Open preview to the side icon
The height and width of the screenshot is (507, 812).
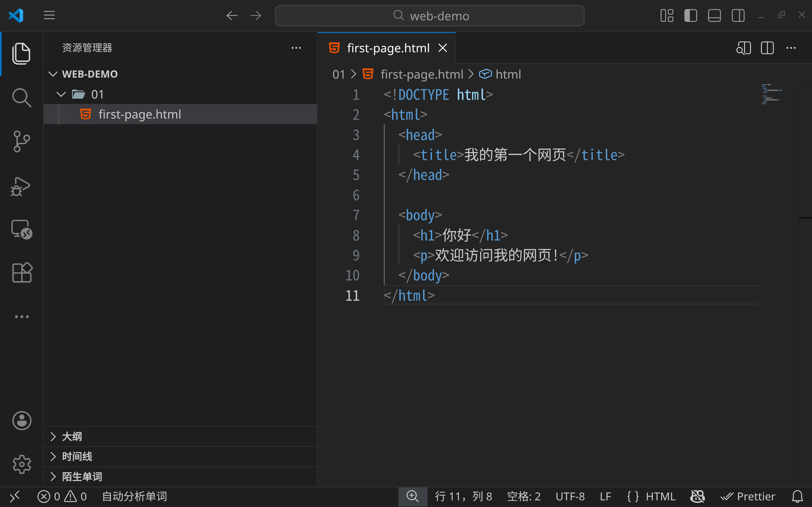(743, 48)
